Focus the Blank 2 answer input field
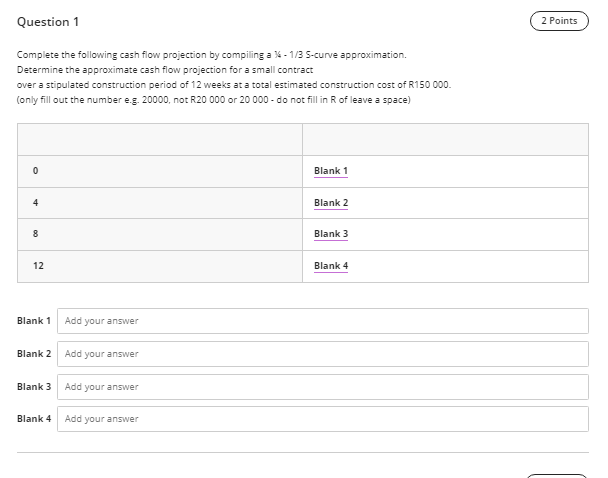608x478 pixels. click(322, 354)
